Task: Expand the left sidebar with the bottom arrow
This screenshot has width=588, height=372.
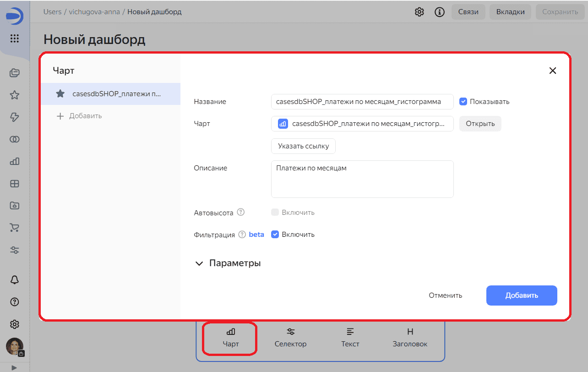Action: point(15,367)
